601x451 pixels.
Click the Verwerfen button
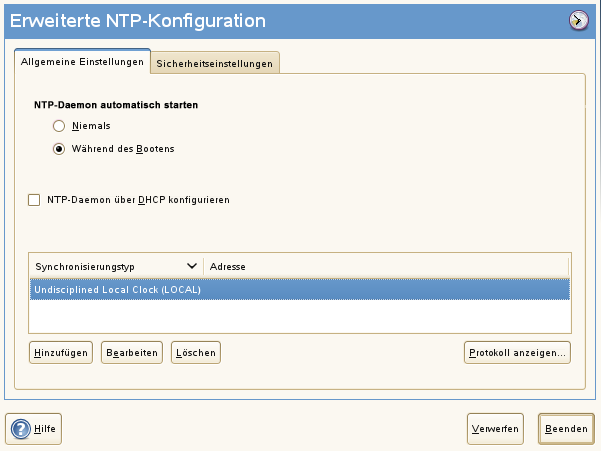tap(495, 428)
